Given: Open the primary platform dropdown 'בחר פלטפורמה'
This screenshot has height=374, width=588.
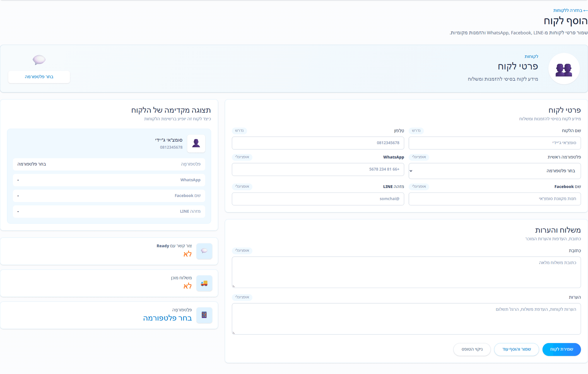Looking at the screenshot, I should pos(495,171).
